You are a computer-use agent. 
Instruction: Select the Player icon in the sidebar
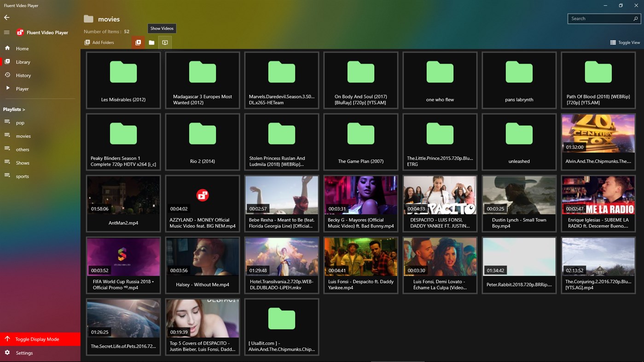click(7, 88)
